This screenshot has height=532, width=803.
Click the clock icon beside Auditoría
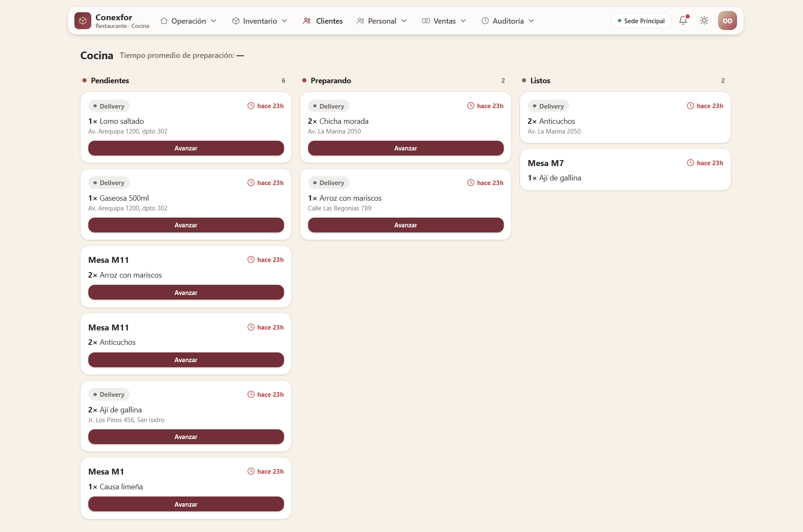click(485, 21)
